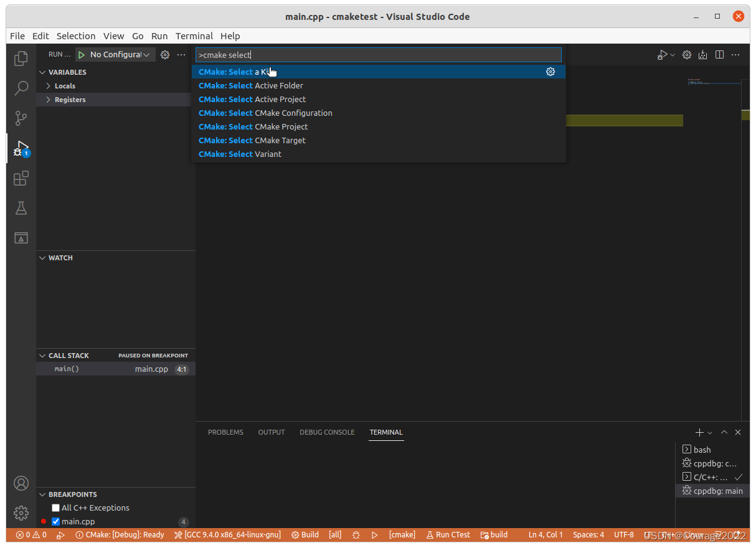Click editor title gear icon
This screenshot has height=548, width=756.
pyautogui.click(x=687, y=55)
